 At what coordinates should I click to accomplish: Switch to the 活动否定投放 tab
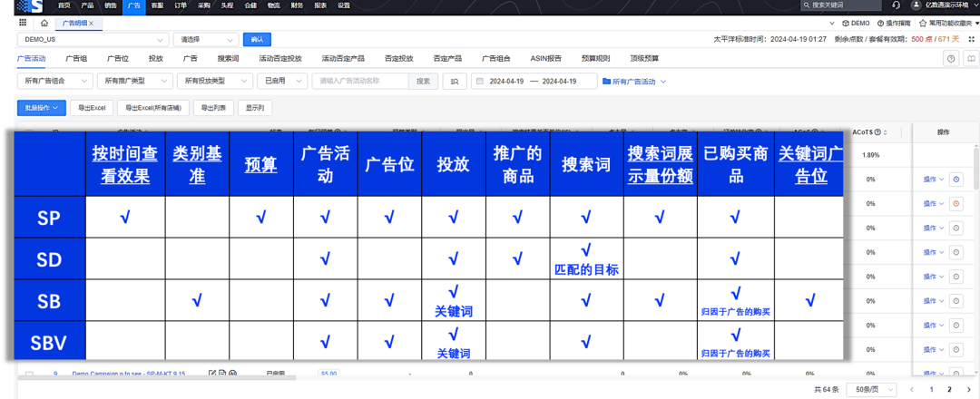pos(280,59)
